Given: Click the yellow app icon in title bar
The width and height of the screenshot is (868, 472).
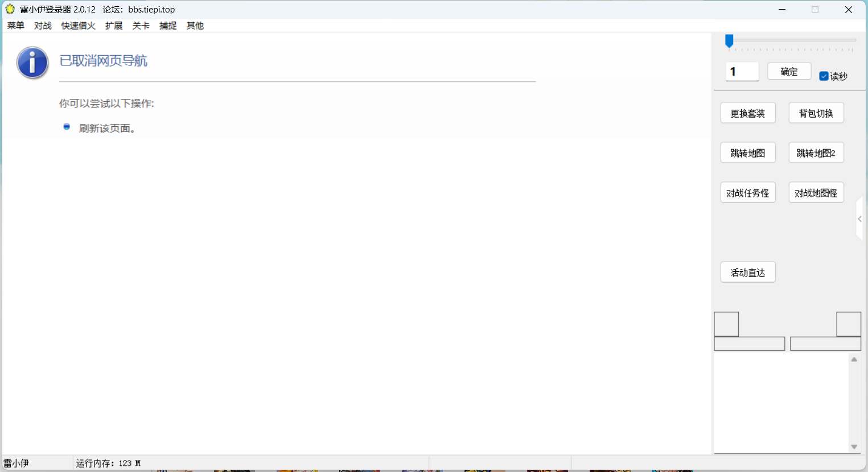Looking at the screenshot, I should (x=10, y=9).
